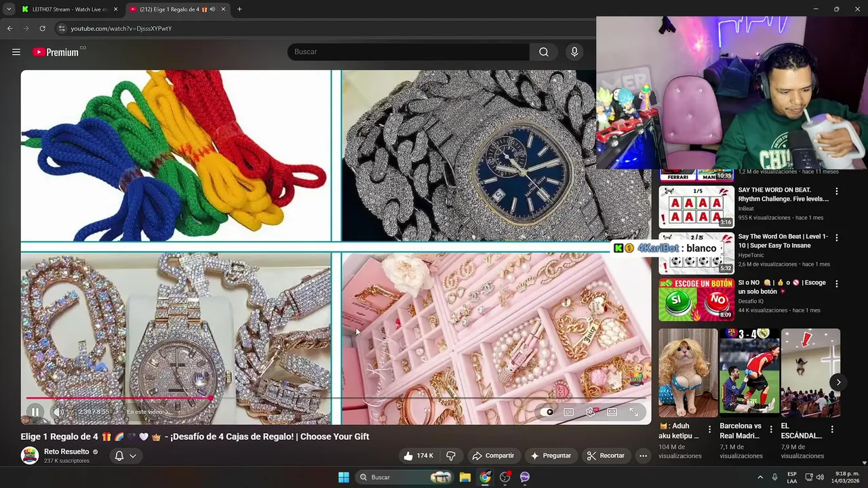Start voice search with the microphone

(574, 52)
